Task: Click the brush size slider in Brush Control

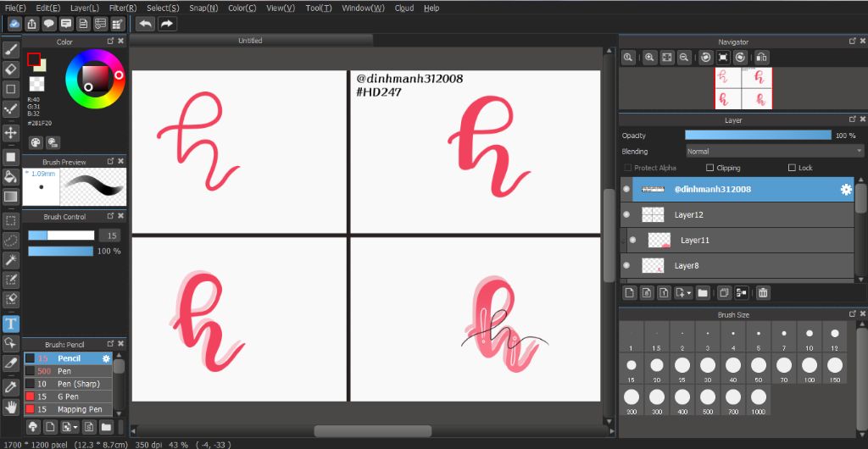Action: 61,236
